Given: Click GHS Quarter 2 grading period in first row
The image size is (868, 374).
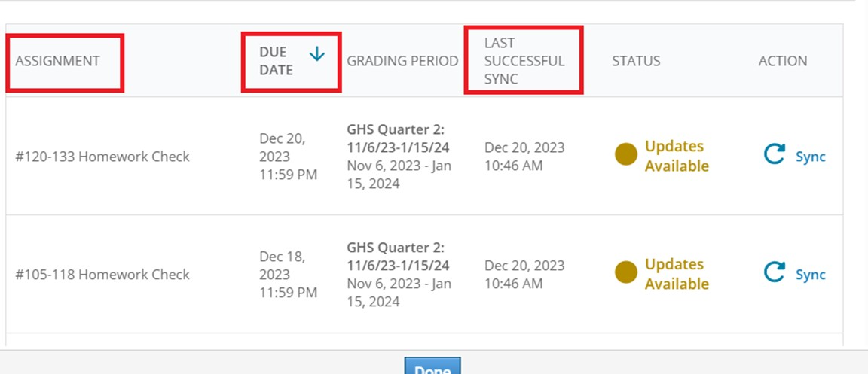Looking at the screenshot, I should [x=398, y=138].
